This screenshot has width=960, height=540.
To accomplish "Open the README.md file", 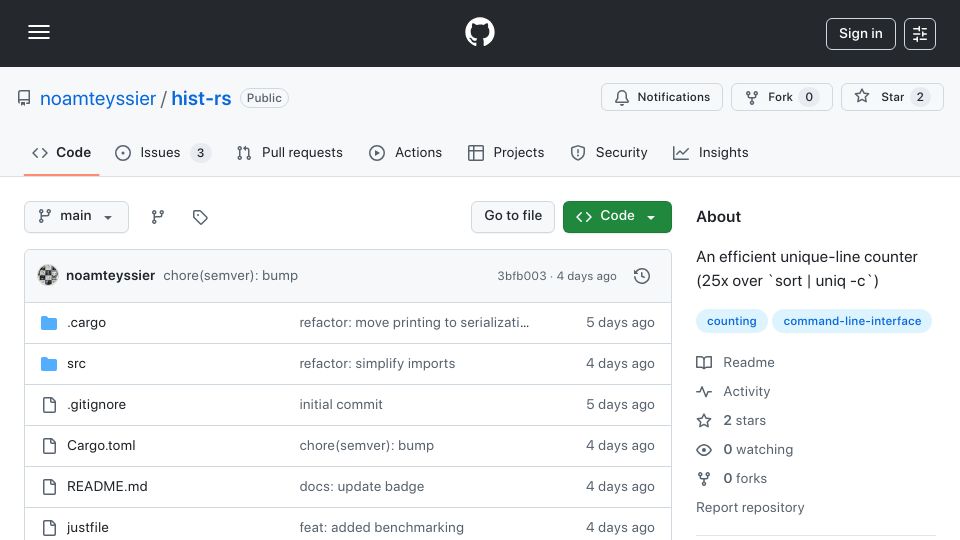I will coord(107,487).
